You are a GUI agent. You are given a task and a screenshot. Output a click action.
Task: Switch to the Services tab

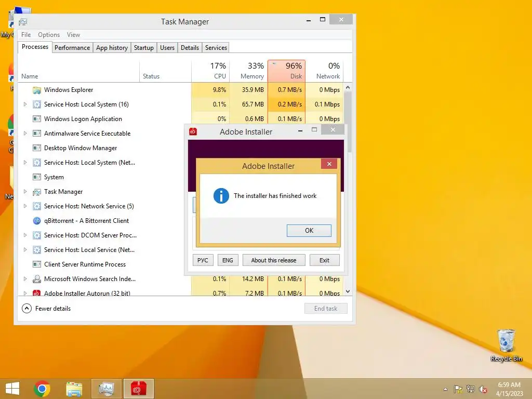pos(216,48)
